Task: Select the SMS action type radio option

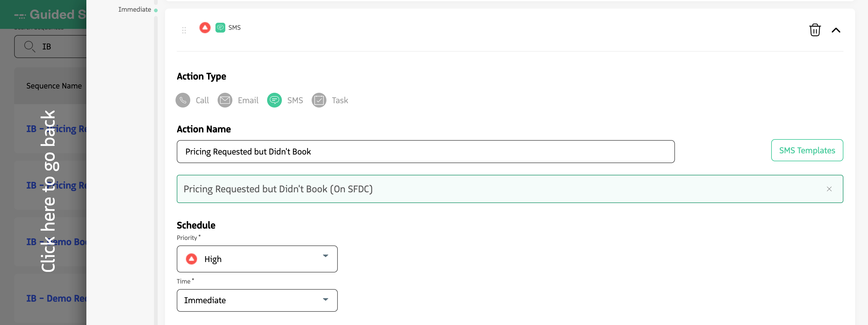Action: point(274,100)
